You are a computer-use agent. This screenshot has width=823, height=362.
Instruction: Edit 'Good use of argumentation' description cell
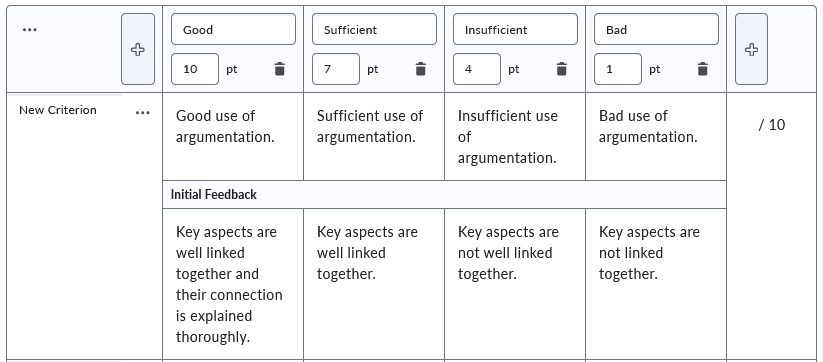coord(233,136)
